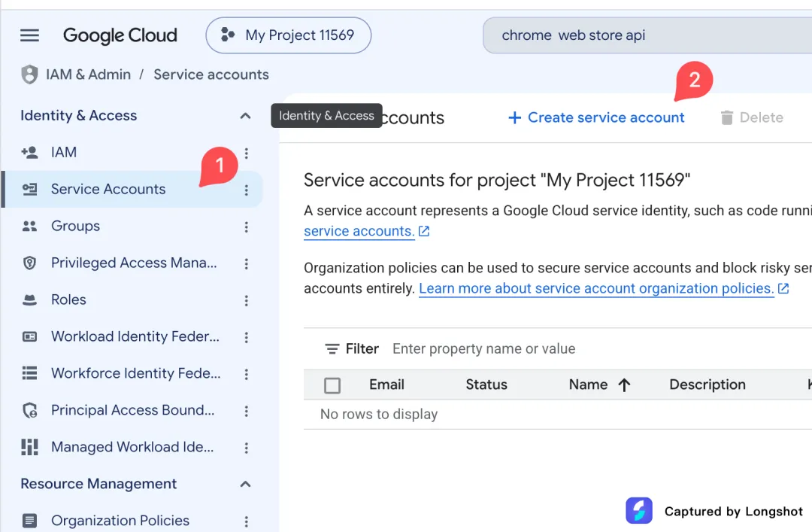Sort by the Email column header
This screenshot has height=532, width=812.
point(387,385)
